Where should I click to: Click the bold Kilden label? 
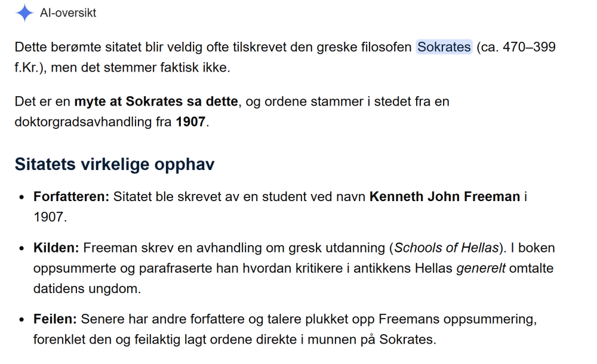[x=56, y=248]
